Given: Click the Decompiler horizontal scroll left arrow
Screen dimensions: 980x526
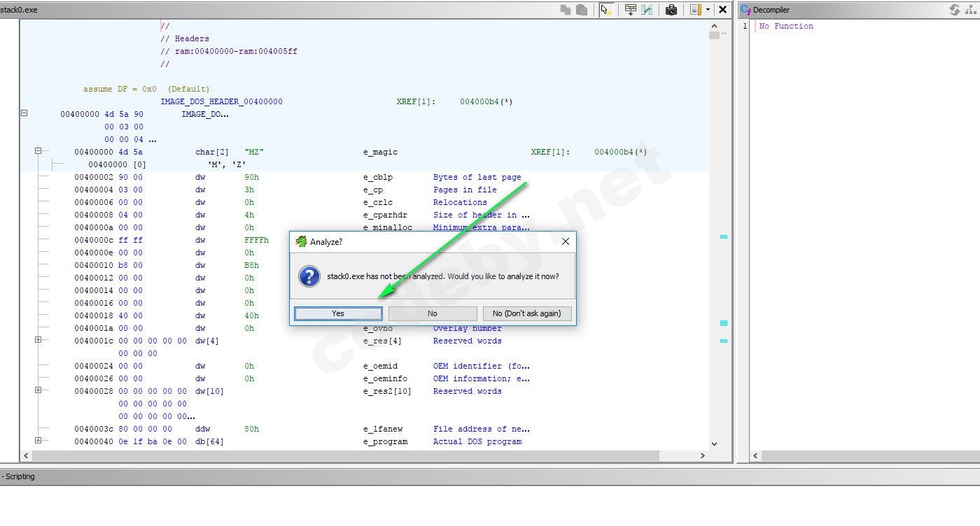Looking at the screenshot, I should coord(755,456).
